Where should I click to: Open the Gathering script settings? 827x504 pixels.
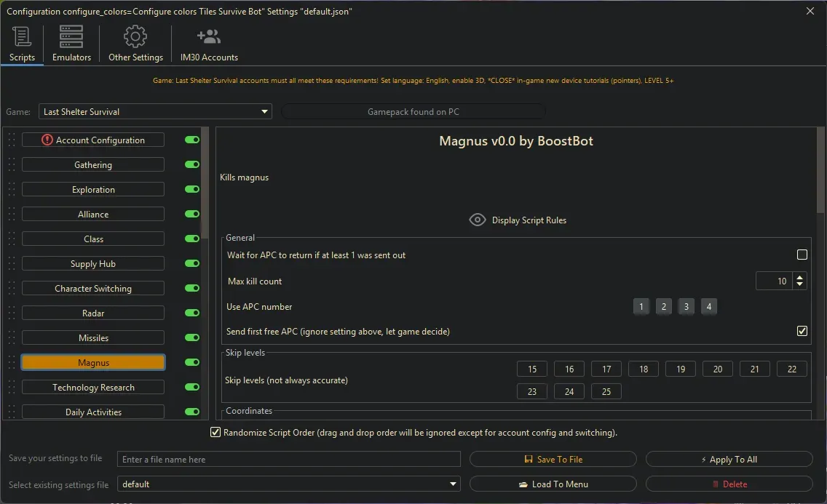click(93, 164)
